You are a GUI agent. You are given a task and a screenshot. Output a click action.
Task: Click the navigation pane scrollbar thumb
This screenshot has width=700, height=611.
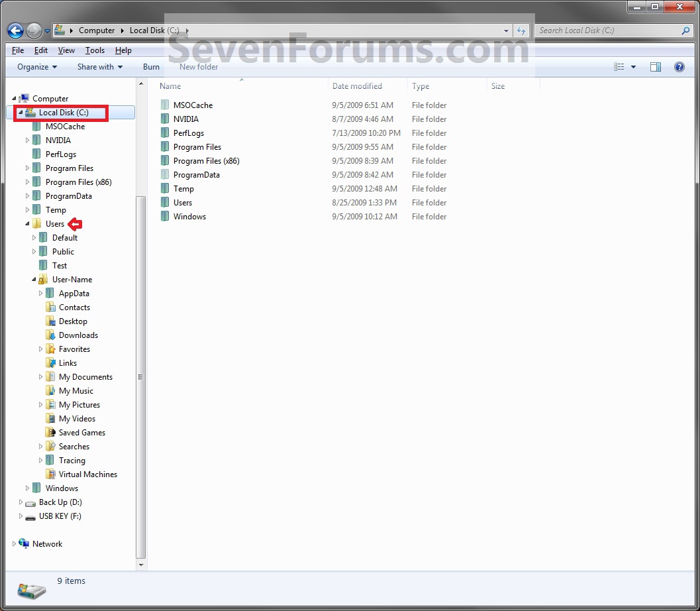coord(140,377)
